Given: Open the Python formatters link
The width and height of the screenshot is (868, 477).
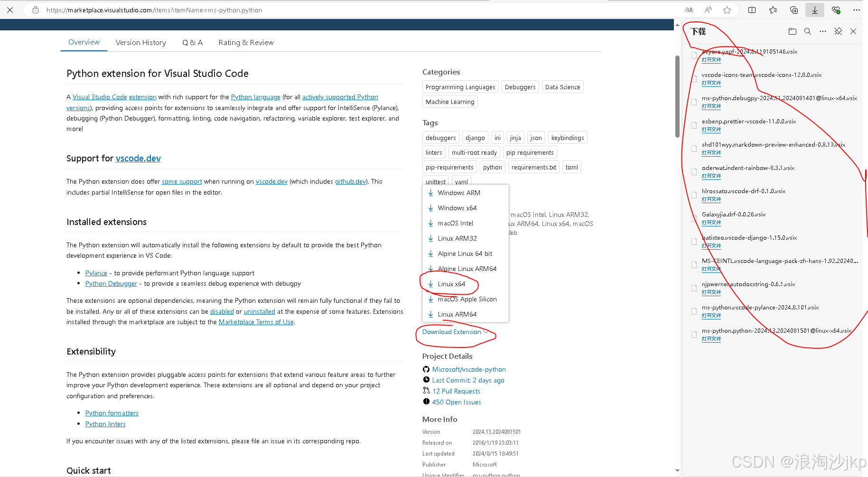Looking at the screenshot, I should [112, 413].
